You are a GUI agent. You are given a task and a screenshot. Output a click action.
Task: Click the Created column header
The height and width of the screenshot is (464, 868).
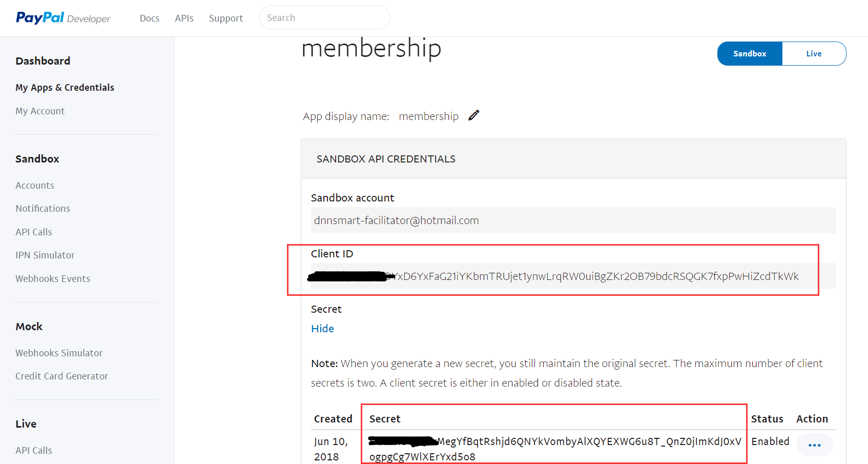pyautogui.click(x=333, y=419)
